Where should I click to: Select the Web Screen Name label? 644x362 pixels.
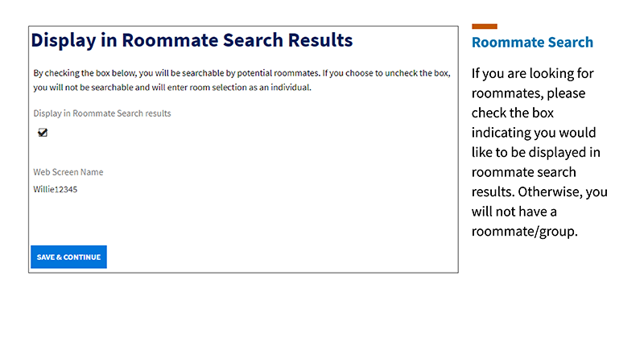(x=68, y=172)
